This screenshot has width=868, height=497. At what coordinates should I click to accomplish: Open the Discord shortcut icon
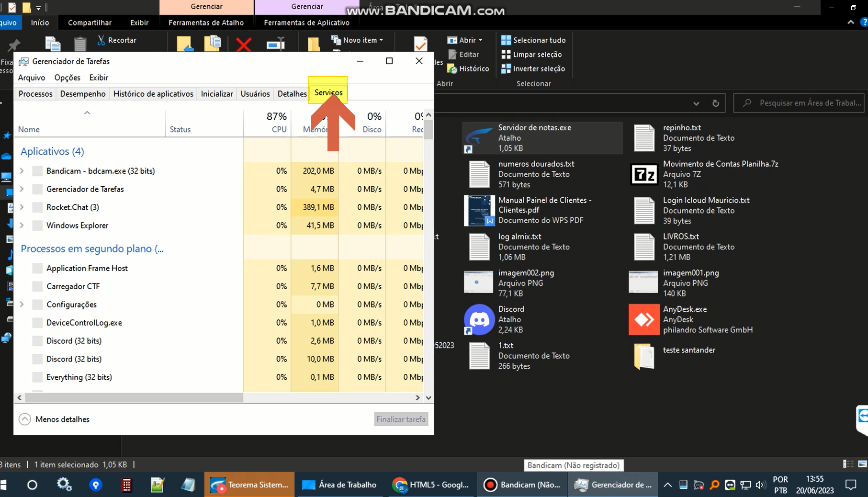[x=479, y=319]
